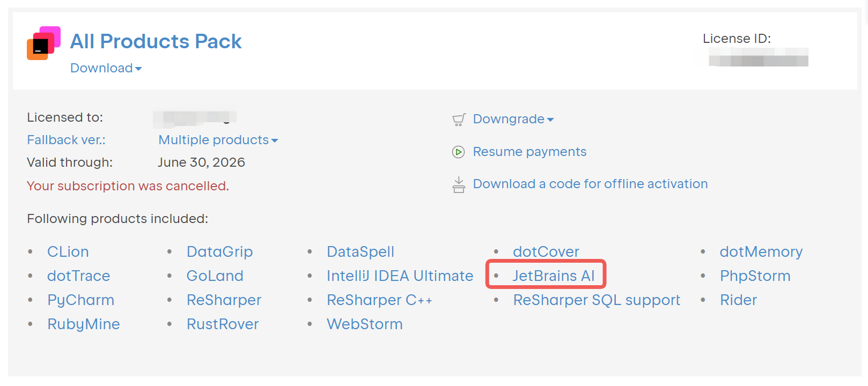Click the Resume payments link
This screenshot has height=386, width=868.
tap(529, 152)
